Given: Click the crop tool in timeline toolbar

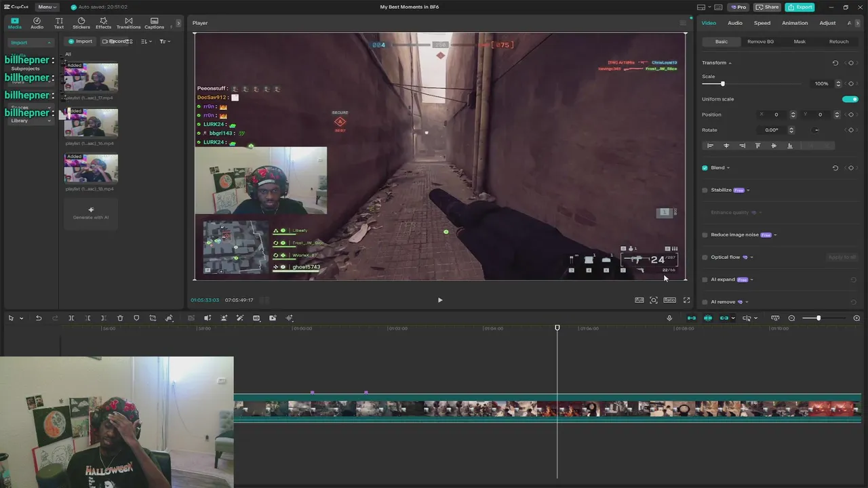Looking at the screenshot, I should click(x=153, y=318).
